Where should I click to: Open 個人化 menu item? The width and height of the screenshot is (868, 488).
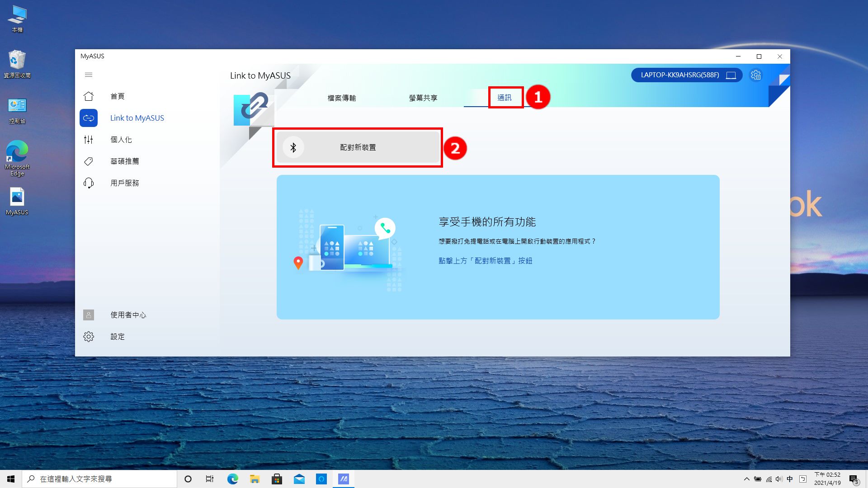click(121, 140)
